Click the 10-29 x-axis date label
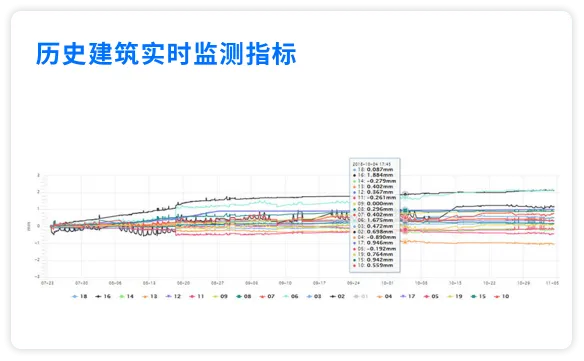This screenshot has width=584, height=361. pyautogui.click(x=523, y=283)
